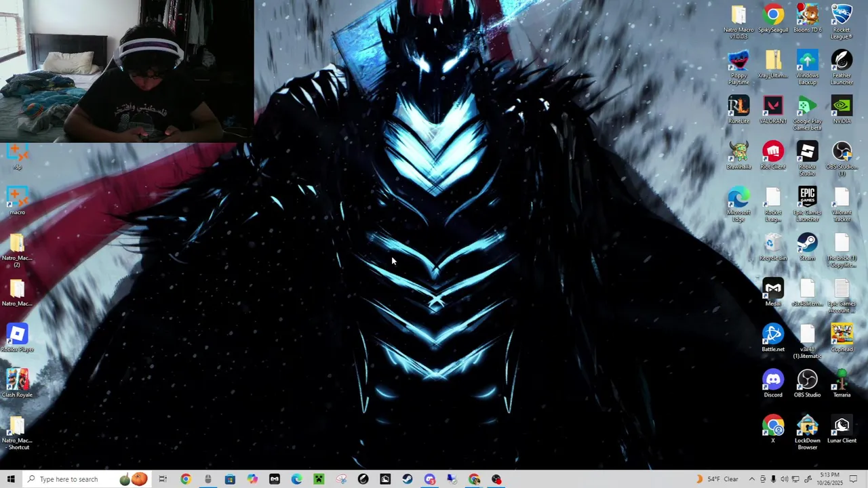Open the RuneLite desktop icon
868x488 pixels.
738,110
